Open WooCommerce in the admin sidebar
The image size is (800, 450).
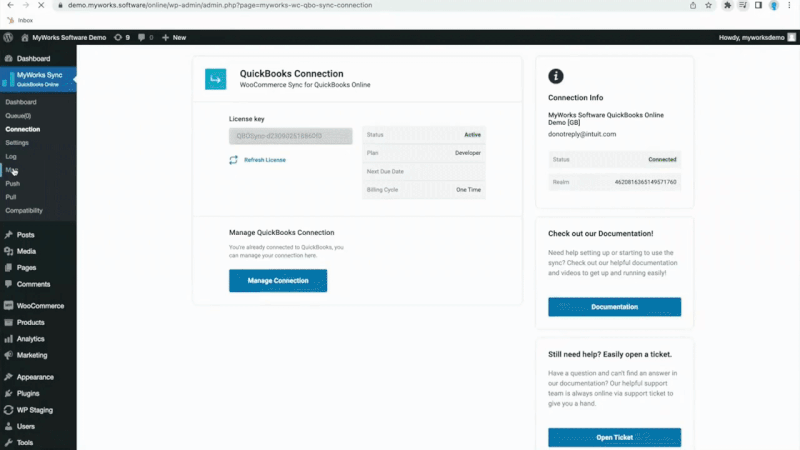pos(40,306)
